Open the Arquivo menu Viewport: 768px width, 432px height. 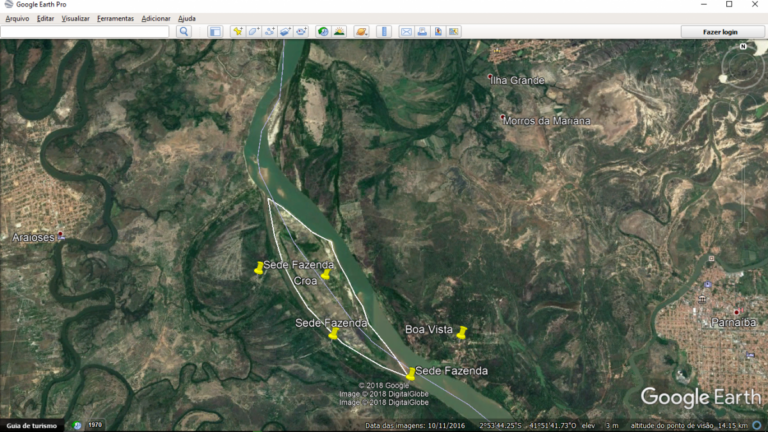[17, 19]
